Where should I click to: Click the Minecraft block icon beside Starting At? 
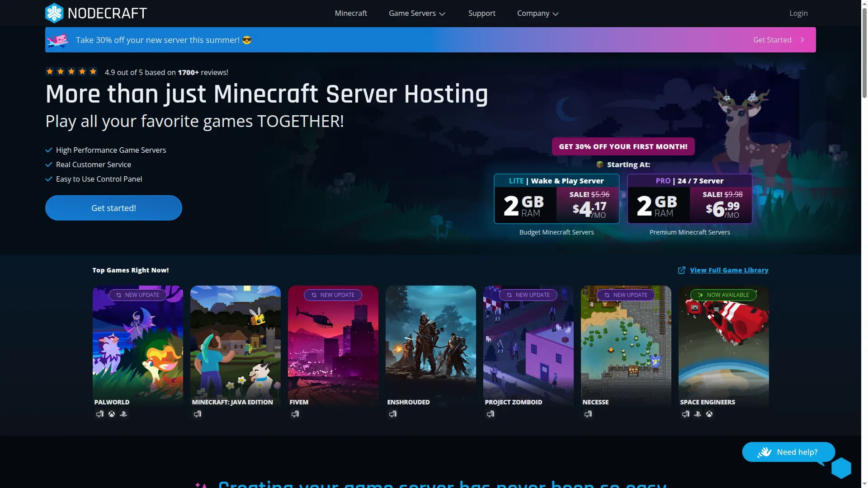tap(600, 164)
